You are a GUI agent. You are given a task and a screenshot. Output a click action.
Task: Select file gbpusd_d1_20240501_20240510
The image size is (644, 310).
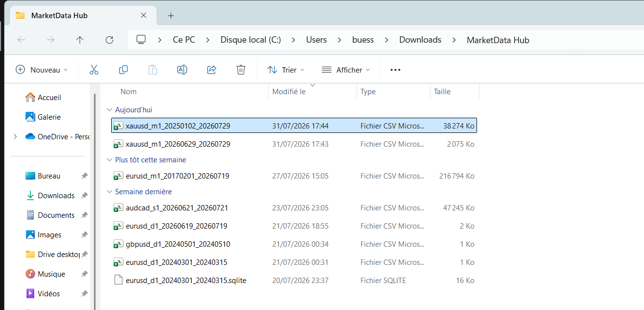click(294, 244)
